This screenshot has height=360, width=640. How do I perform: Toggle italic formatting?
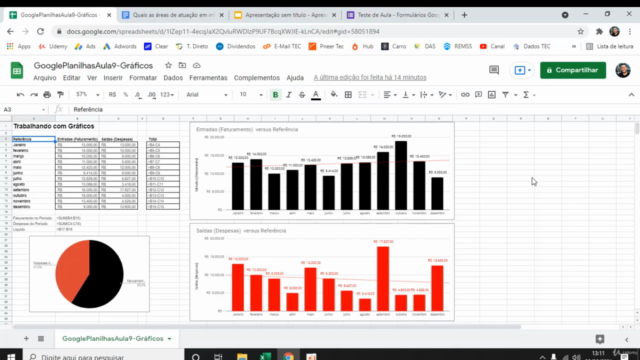pyautogui.click(x=289, y=95)
